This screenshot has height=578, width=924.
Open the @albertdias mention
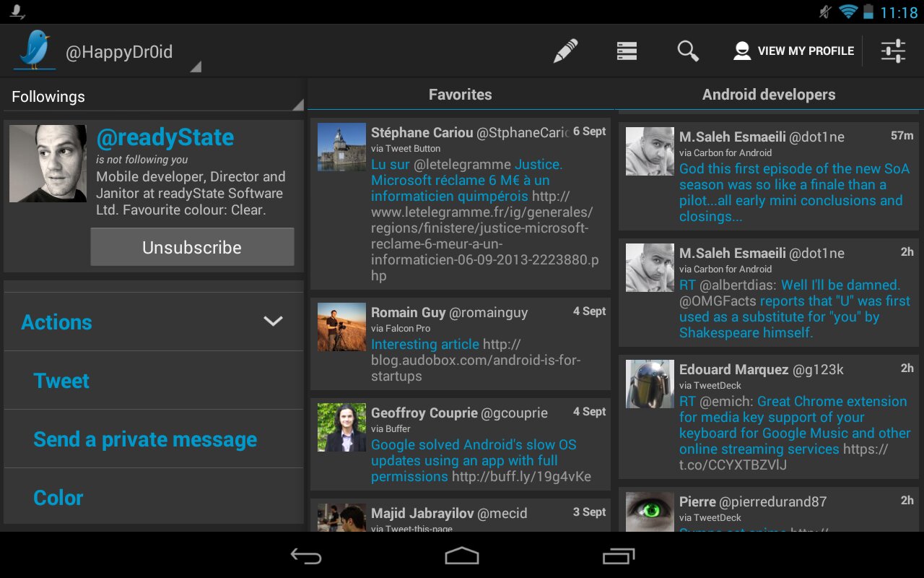click(736, 285)
